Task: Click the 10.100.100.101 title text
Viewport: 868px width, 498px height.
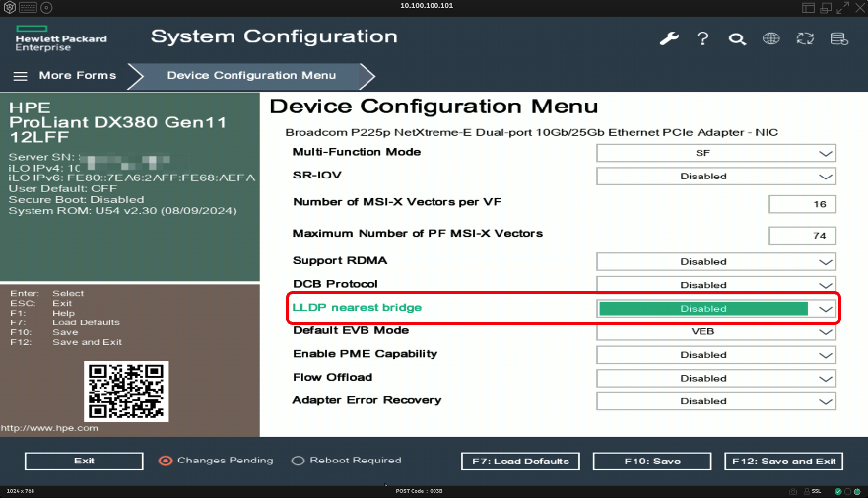Action: [x=427, y=6]
